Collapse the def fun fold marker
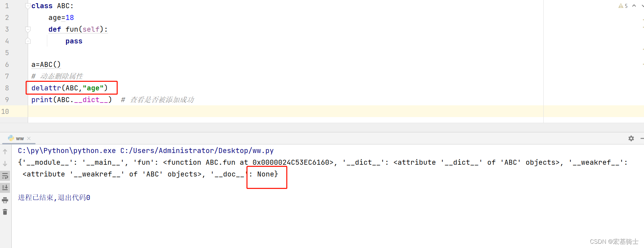The height and width of the screenshot is (248, 644). 28,29
